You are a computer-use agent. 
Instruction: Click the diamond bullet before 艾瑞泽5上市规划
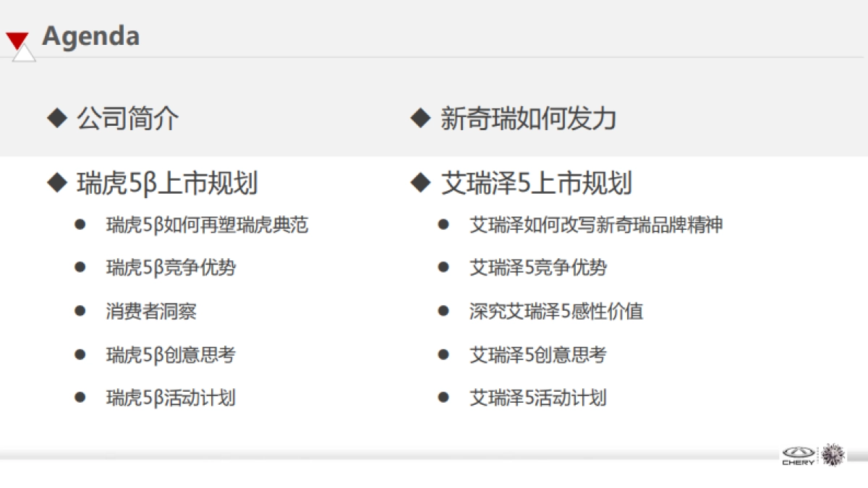coord(420,184)
